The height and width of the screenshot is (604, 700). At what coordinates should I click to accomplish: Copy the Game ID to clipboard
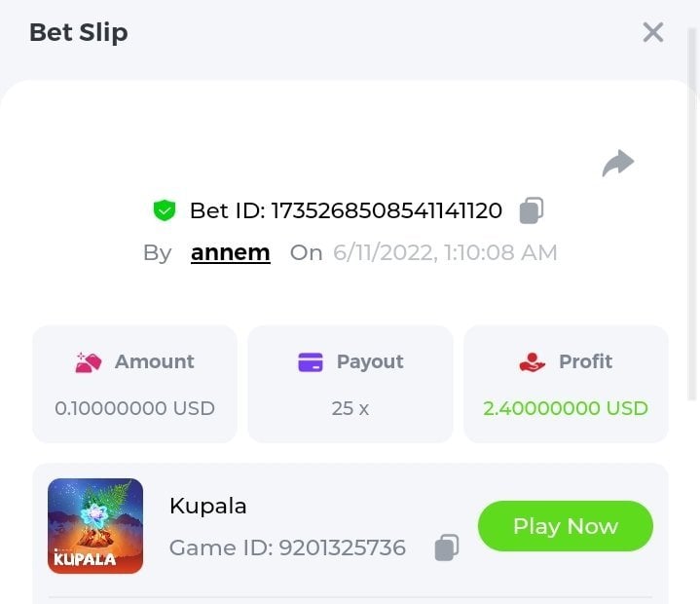(446, 547)
